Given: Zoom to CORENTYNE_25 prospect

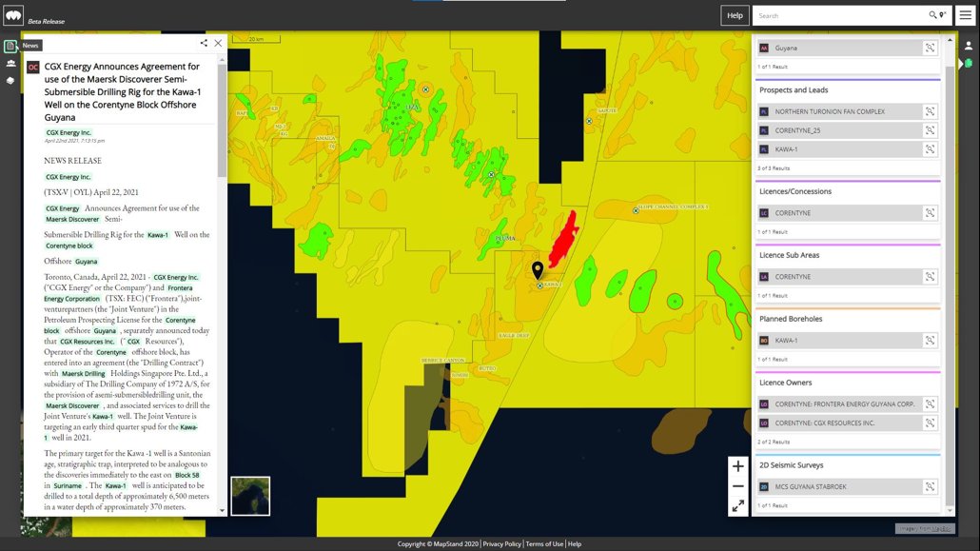Looking at the screenshot, I should 930,130.
